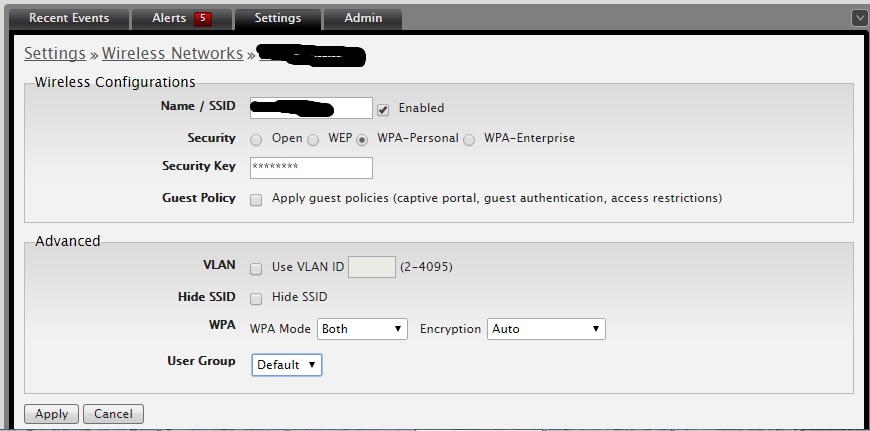
Task: Go to Settings breadcrumb link
Action: pos(55,54)
